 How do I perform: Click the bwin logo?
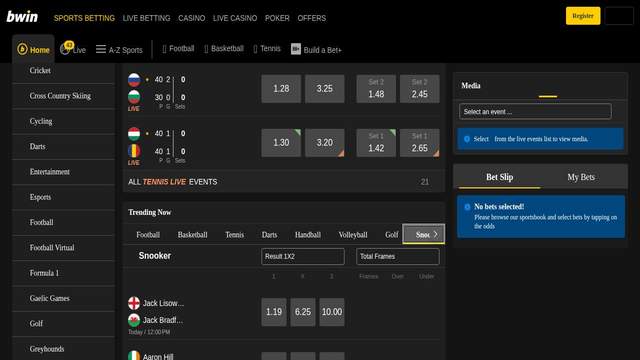22,17
